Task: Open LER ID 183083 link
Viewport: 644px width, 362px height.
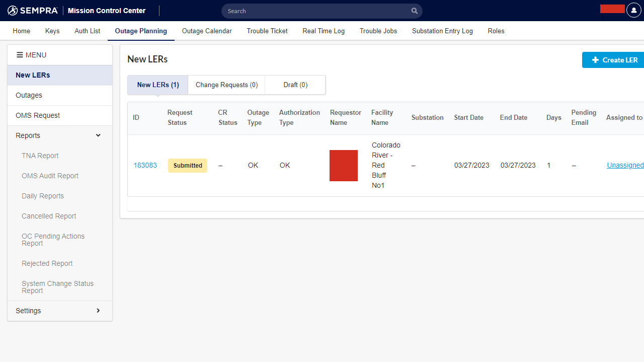Action: pos(145,165)
